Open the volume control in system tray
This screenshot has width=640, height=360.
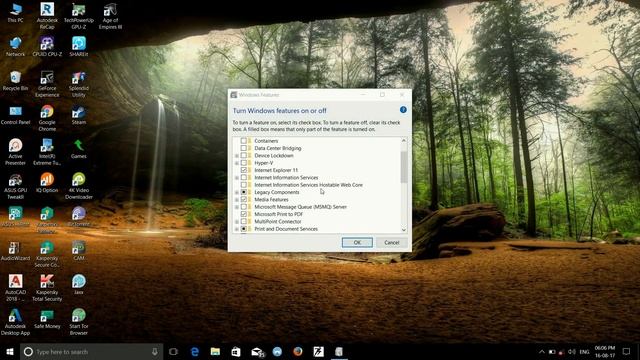tap(572, 351)
